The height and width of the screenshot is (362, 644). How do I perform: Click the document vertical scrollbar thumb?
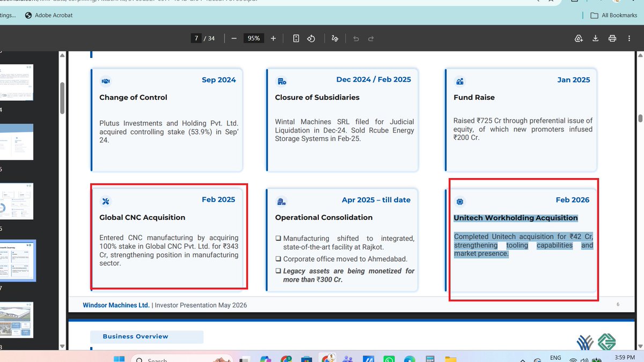(x=640, y=119)
